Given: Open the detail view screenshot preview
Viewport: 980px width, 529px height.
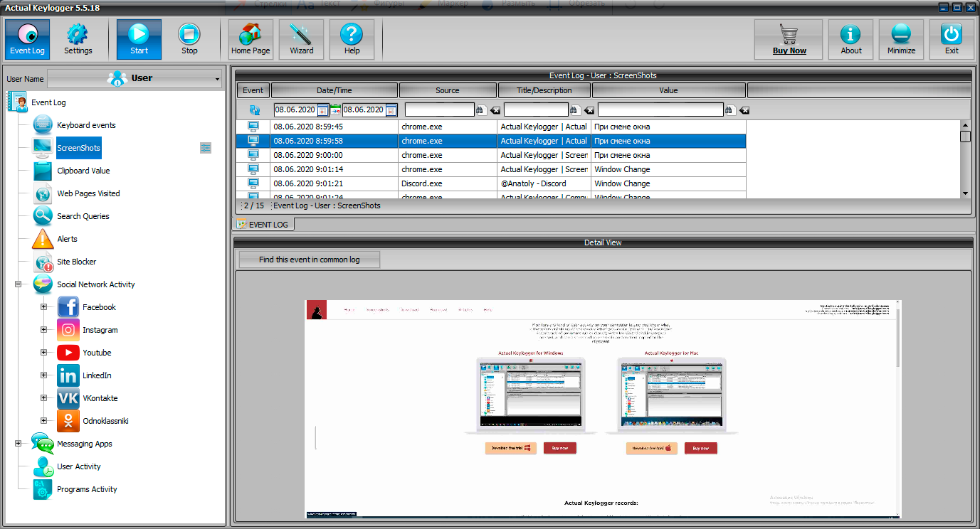Looking at the screenshot, I should click(603, 409).
